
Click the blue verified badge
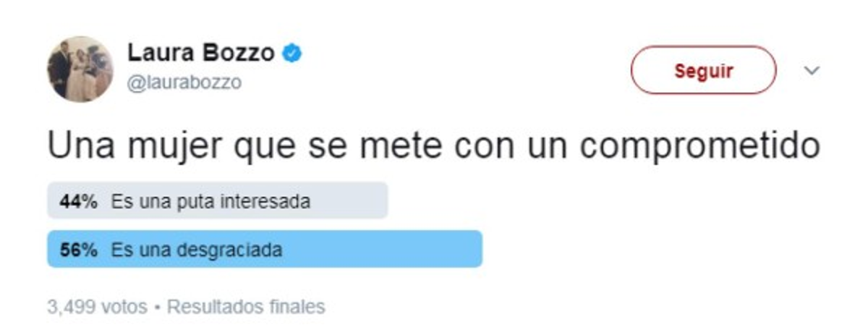[292, 54]
